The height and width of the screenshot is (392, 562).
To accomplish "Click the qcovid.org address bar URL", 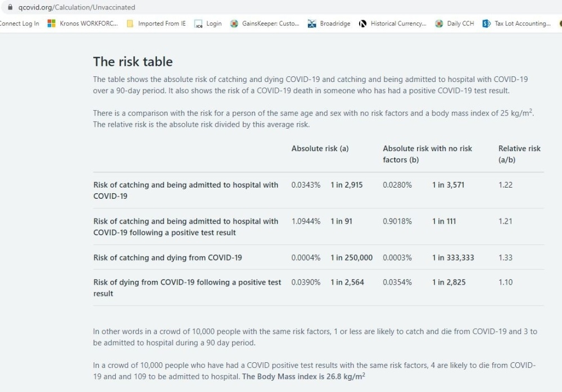I will pyautogui.click(x=76, y=7).
